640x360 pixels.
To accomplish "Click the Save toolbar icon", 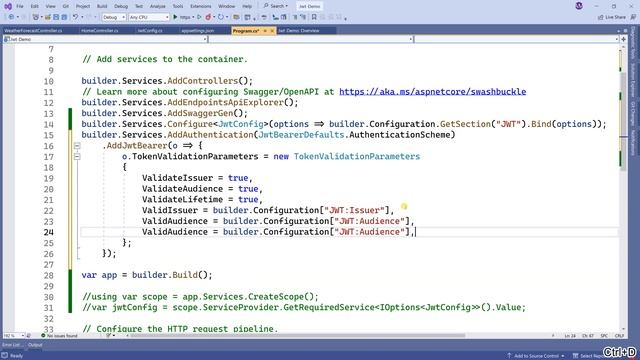I will point(56,17).
